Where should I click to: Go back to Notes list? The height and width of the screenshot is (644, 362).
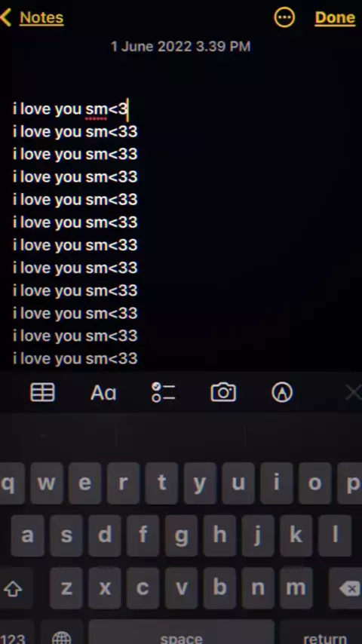click(32, 17)
